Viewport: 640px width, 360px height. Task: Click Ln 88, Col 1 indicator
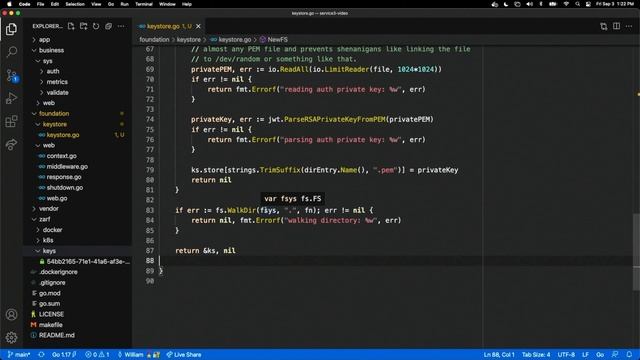[x=499, y=355]
